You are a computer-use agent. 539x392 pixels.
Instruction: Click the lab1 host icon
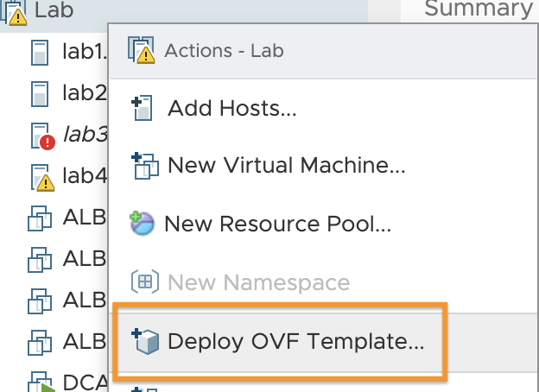point(40,53)
